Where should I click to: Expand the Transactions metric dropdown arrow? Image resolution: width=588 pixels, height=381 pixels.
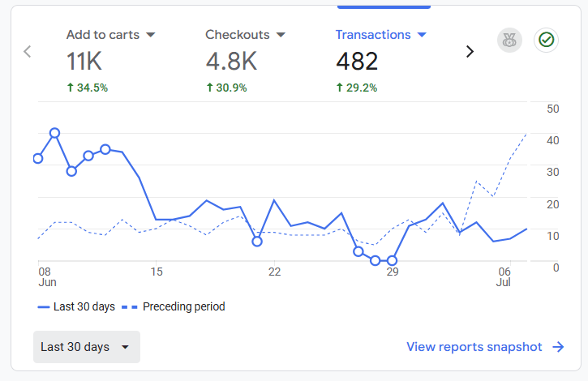(x=421, y=35)
